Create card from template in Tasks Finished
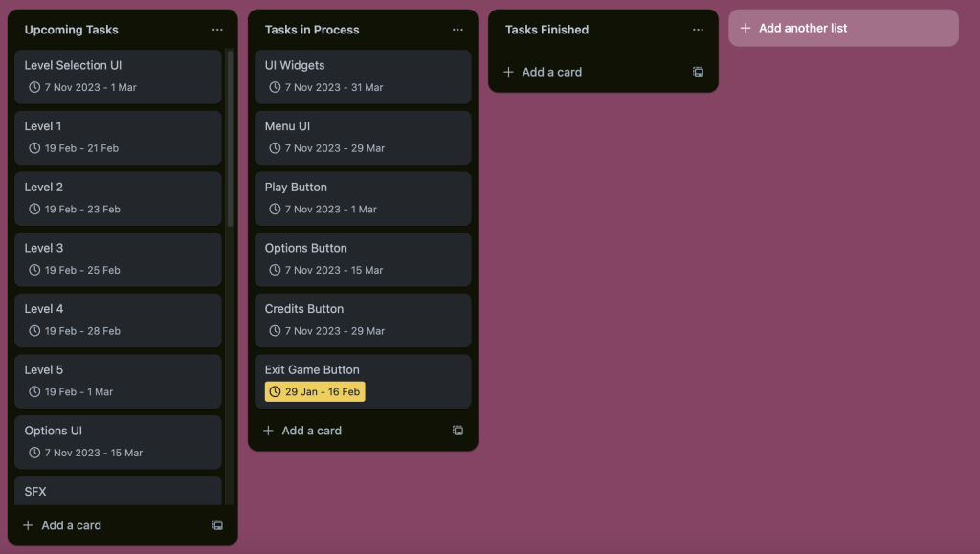The width and height of the screenshot is (980, 554). tap(698, 72)
